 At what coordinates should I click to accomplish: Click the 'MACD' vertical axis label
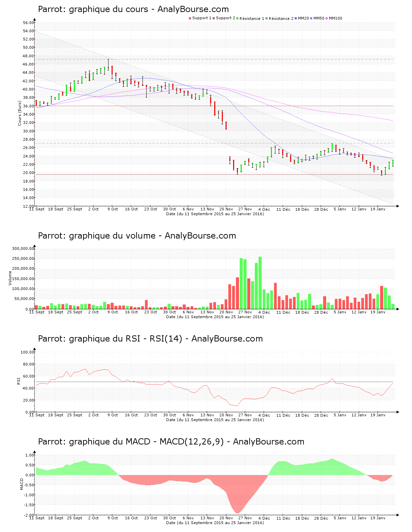coord(22,484)
